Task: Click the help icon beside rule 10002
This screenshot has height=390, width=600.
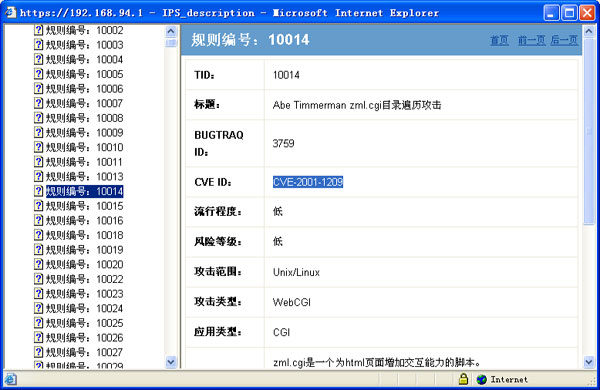Action: click(38, 30)
